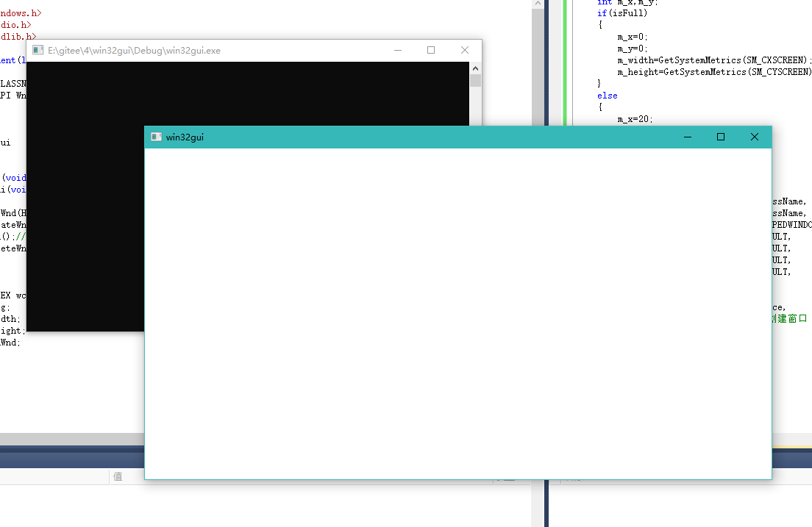Click the 'ndows.h>' include line
This screenshot has width=812, height=527.
[x=21, y=13]
